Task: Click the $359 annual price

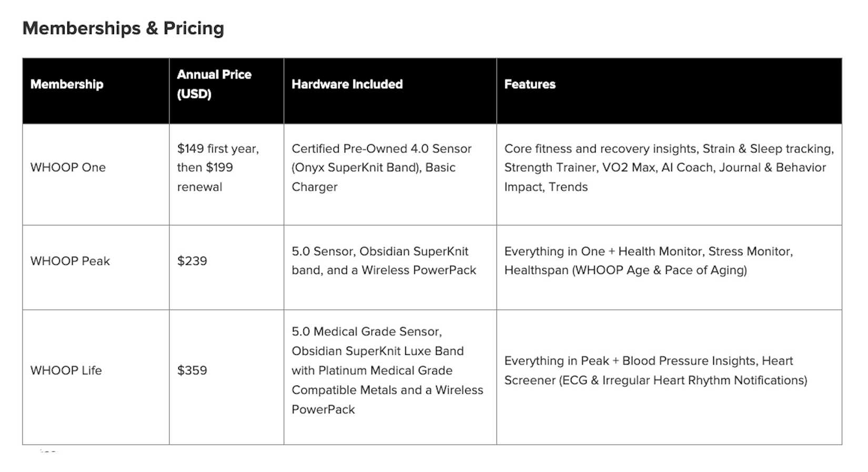Action: click(192, 370)
